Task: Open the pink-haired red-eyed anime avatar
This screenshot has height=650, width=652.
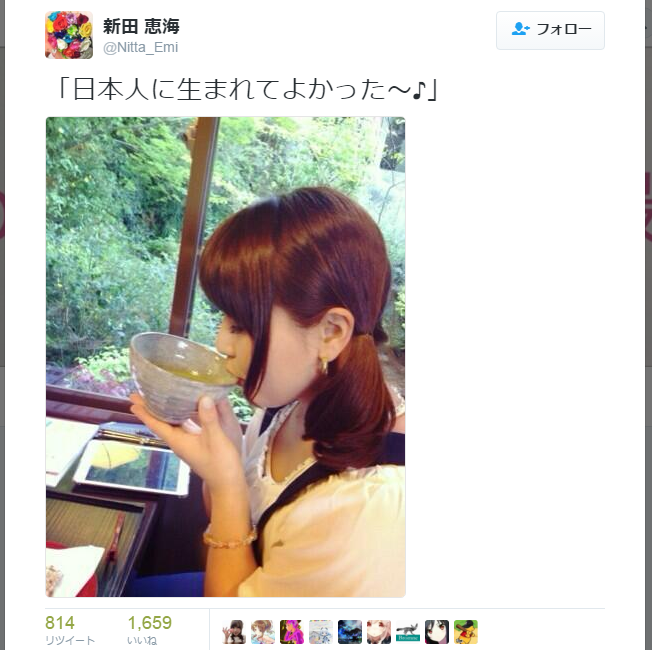Action: coord(379,632)
